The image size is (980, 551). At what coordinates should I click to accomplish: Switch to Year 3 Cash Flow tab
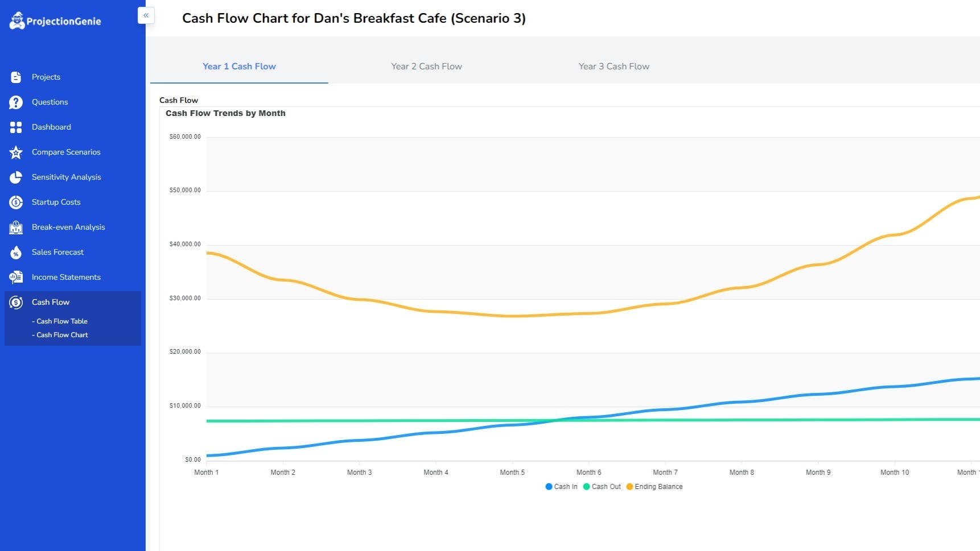pos(614,67)
